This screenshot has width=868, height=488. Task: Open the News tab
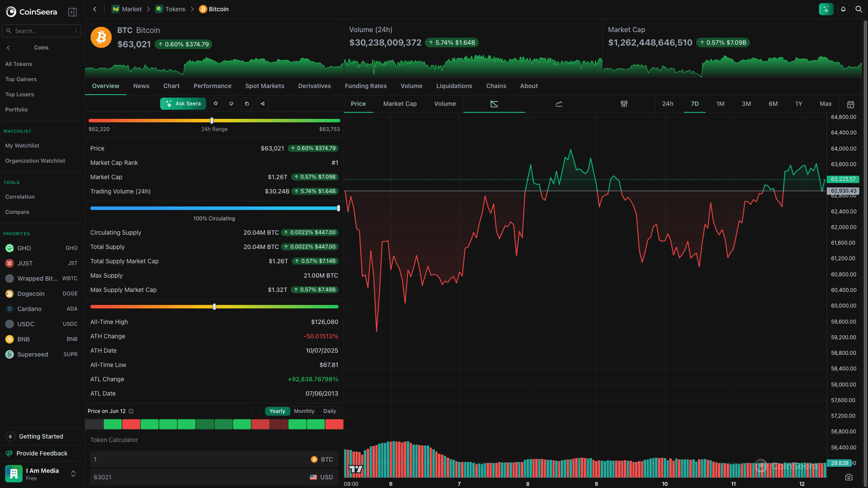(141, 86)
